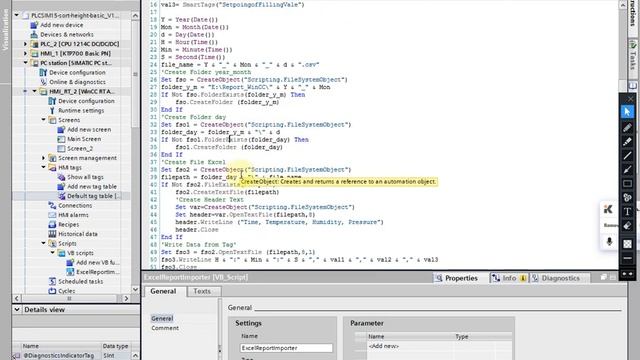This screenshot has height=360, width=640.
Task: Collapse the Scripts folder
Action: coord(43,243)
